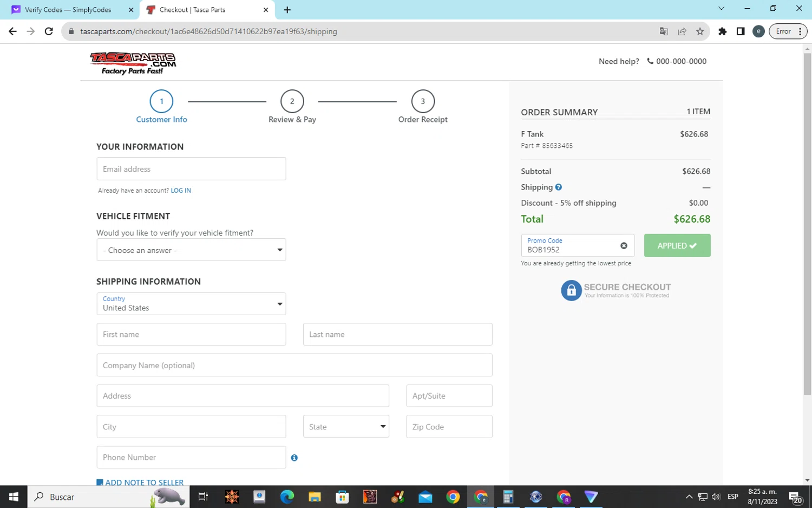Select step 3 Order Receipt

(423, 107)
